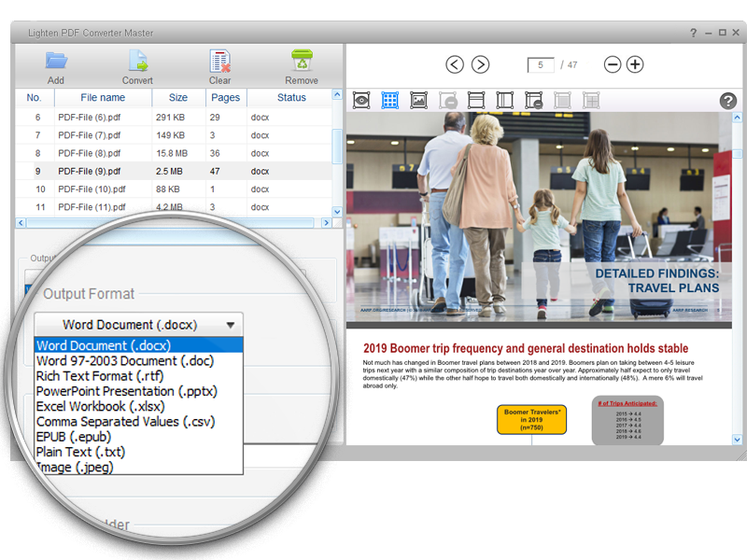
Task: Click file list scroll down arrow
Action: [x=337, y=212]
